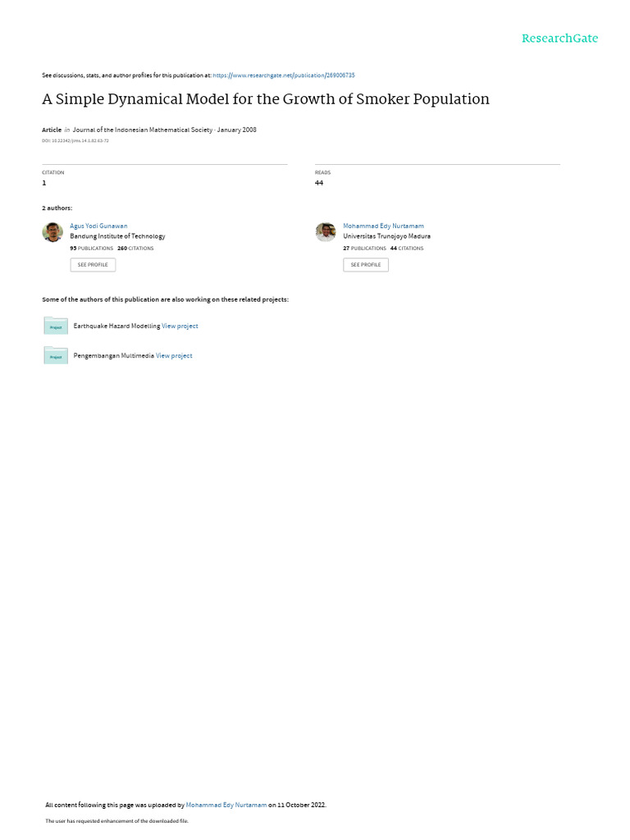This screenshot has height=840, width=630.
Task: Click the reads count 44
Action: point(319,183)
